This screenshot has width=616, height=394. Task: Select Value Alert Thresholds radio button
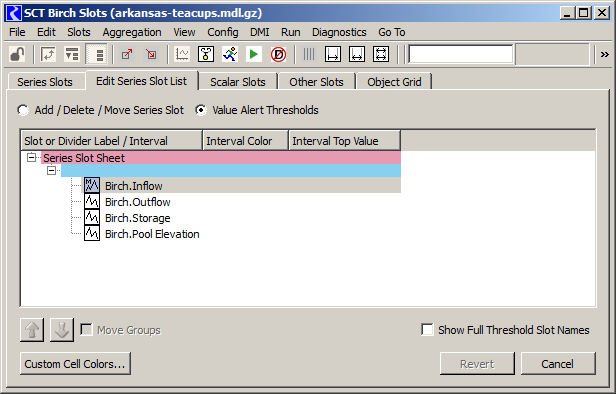coord(201,110)
